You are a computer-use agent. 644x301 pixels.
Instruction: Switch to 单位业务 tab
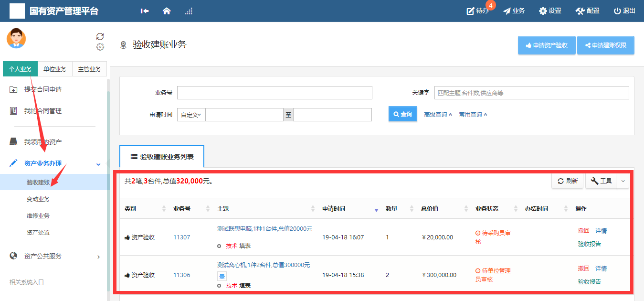[x=55, y=69]
